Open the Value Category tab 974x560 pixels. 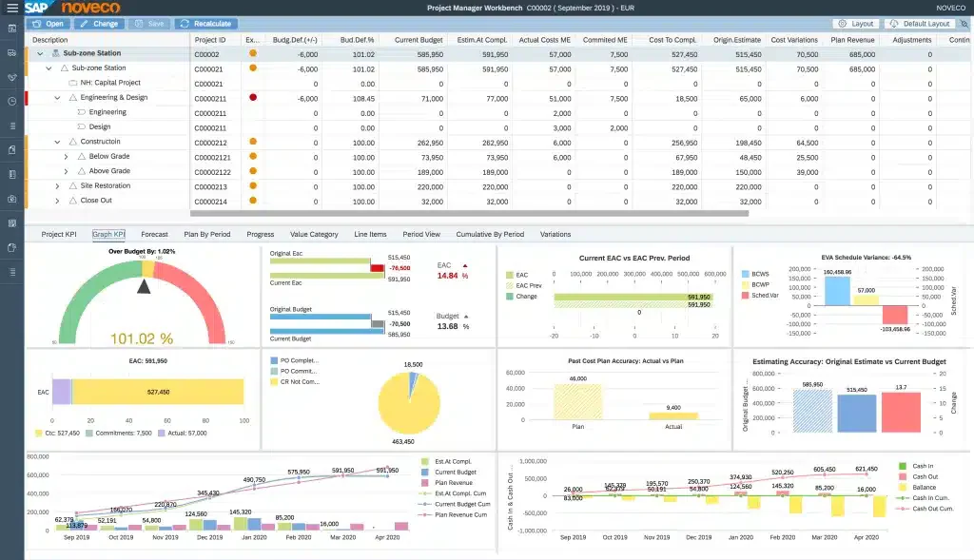(314, 234)
